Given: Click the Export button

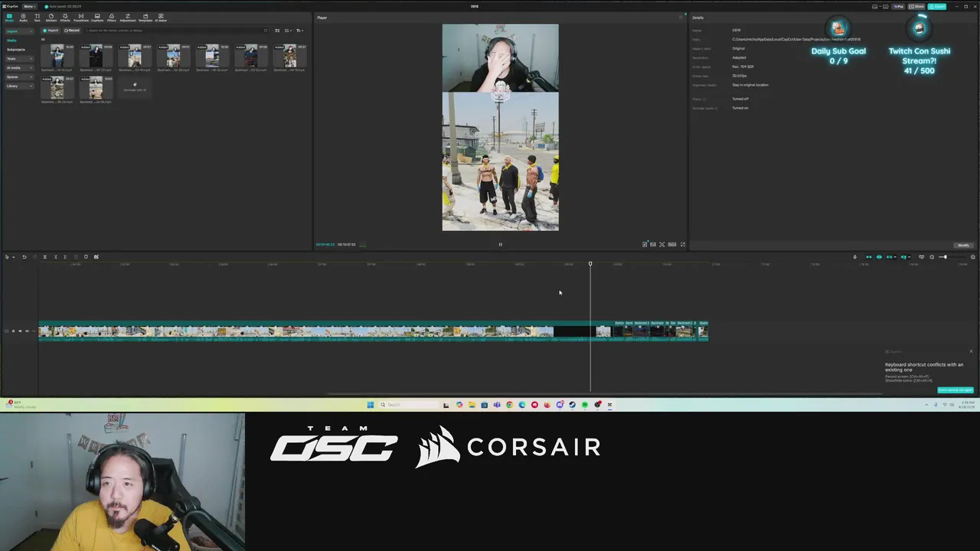Looking at the screenshot, I should pyautogui.click(x=939, y=6).
